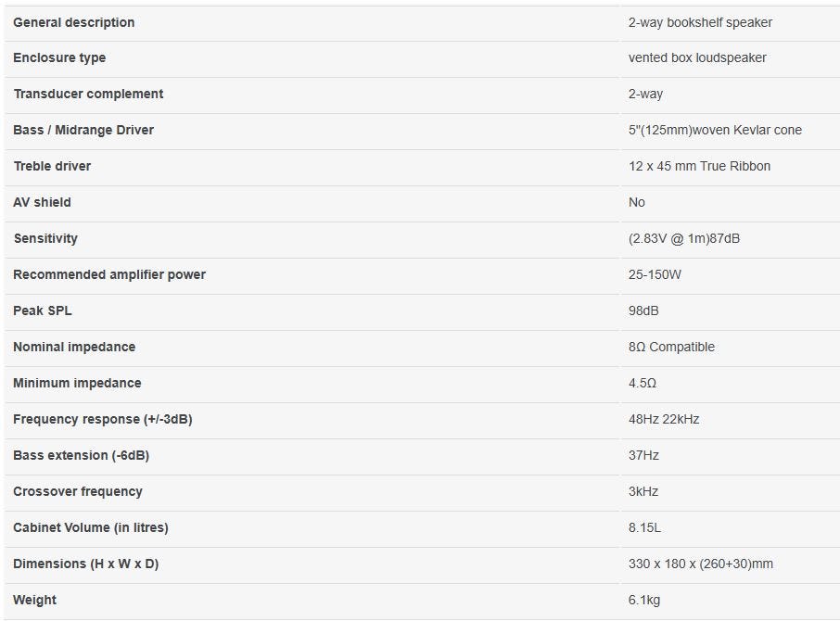Select the "Enclosure type" label

(x=59, y=57)
